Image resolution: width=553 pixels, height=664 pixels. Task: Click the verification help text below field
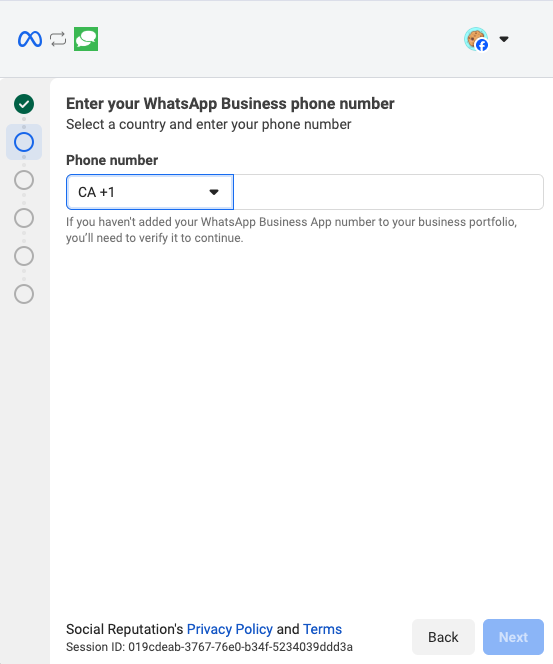[291, 230]
